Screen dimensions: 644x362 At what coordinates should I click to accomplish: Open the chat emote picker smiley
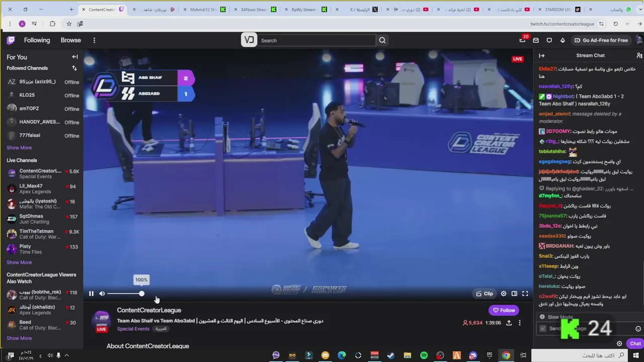click(638, 329)
